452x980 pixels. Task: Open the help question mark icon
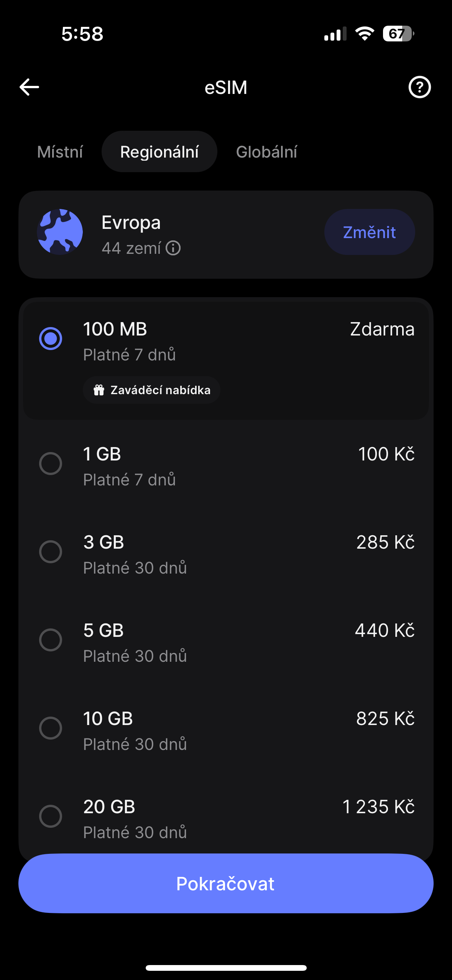coord(419,87)
